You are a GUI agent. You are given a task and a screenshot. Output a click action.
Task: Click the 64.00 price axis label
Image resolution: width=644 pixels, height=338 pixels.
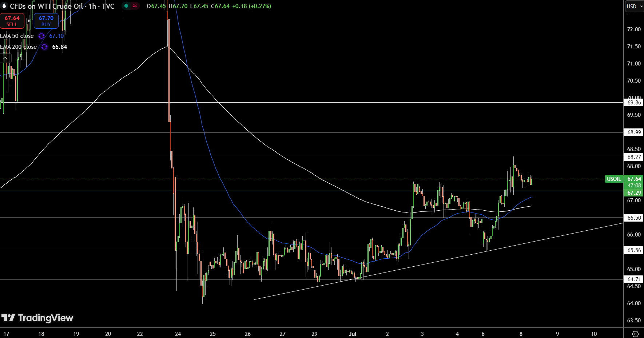point(634,303)
